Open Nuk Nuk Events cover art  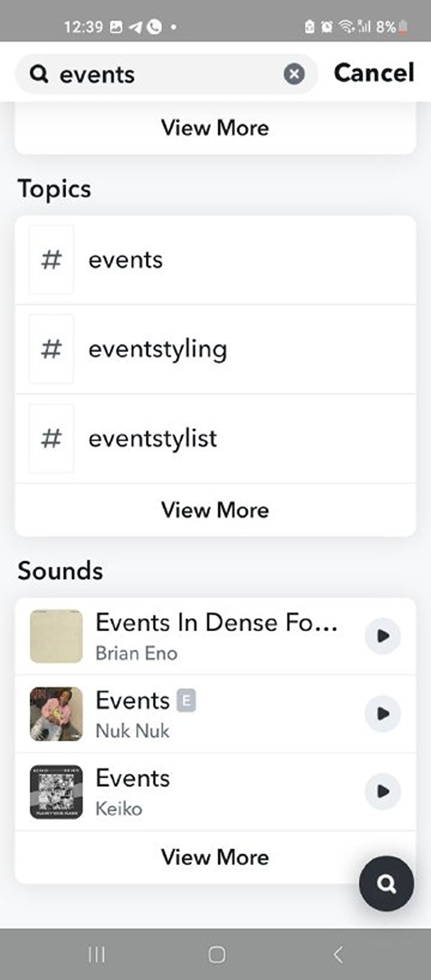coord(56,713)
